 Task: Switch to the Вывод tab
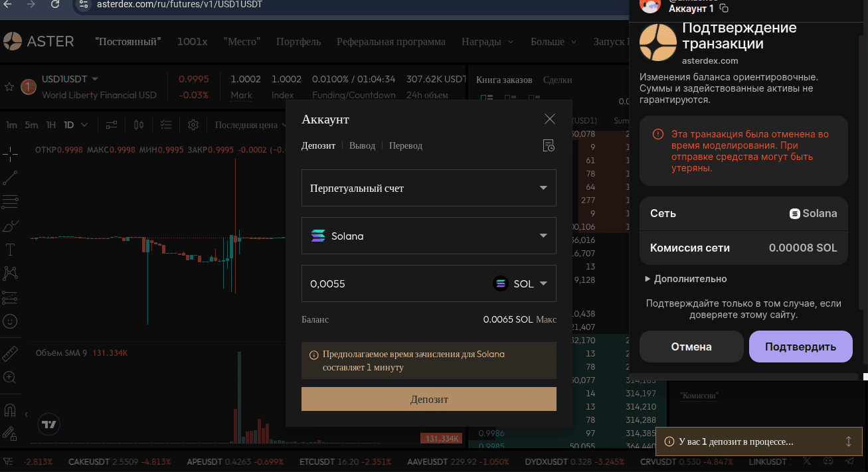[362, 145]
